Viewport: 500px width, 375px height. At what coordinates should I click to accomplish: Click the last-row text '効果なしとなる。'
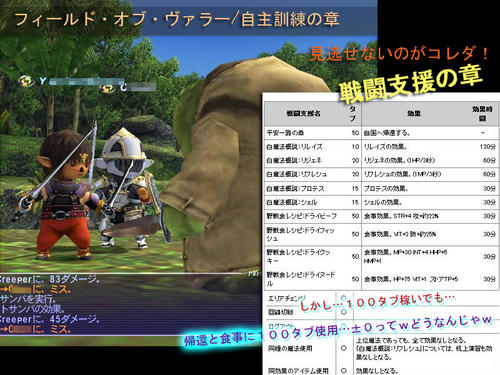[x=377, y=371]
